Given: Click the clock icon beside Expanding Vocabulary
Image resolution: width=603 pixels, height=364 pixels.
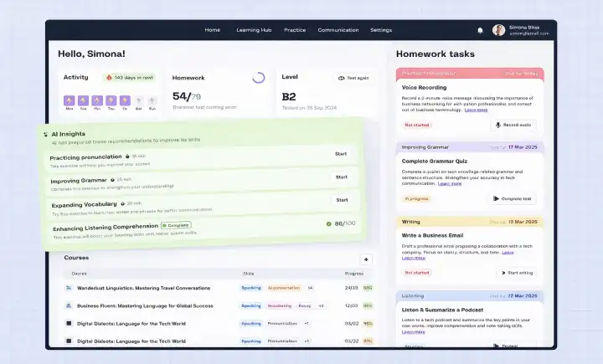Looking at the screenshot, I should coord(122,203).
